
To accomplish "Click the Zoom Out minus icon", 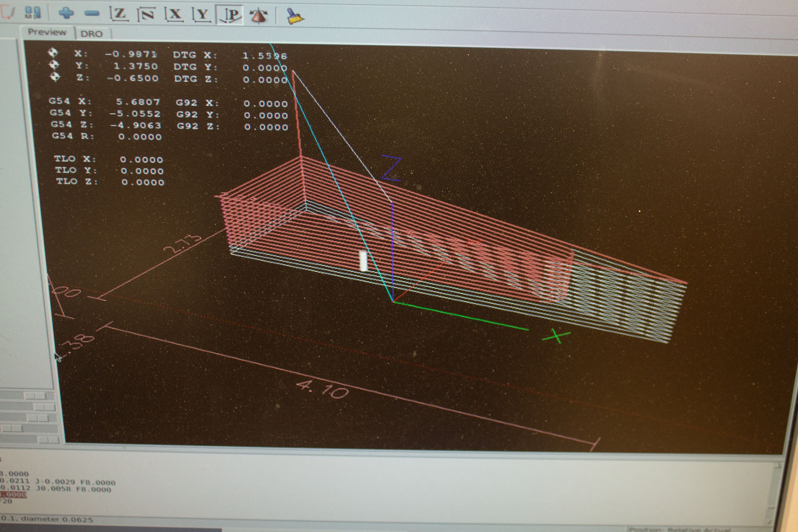I will 92,13.
